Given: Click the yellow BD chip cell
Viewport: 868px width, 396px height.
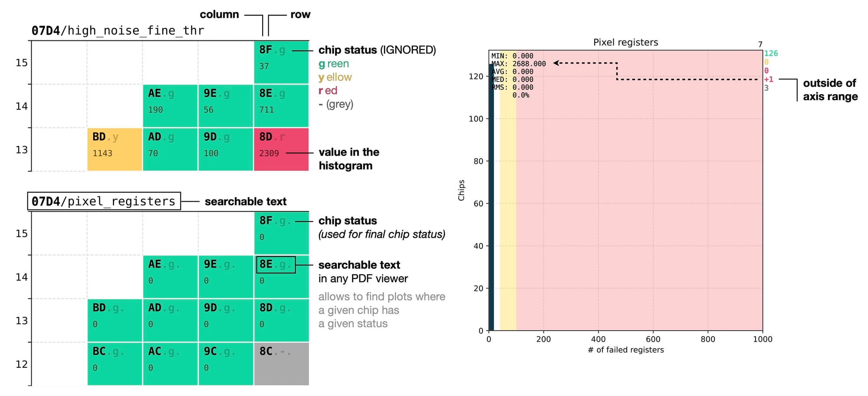Looking at the screenshot, I should [115, 149].
